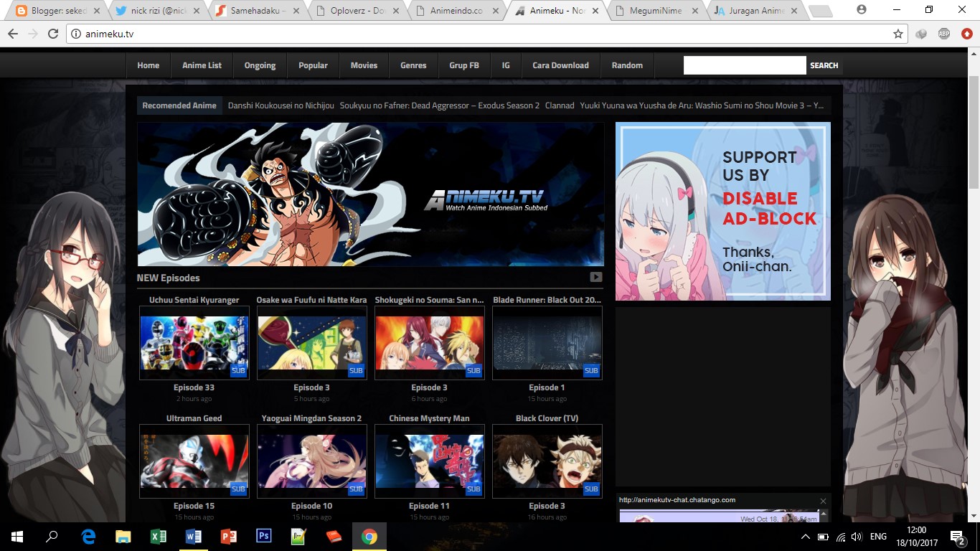Click the site information icon in address bar
Image resolution: width=980 pixels, height=551 pixels.
pyautogui.click(x=75, y=34)
